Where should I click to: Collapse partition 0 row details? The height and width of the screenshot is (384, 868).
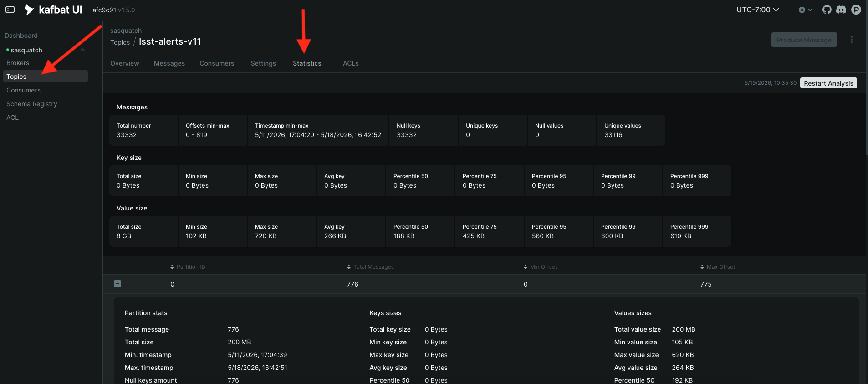pyautogui.click(x=117, y=284)
